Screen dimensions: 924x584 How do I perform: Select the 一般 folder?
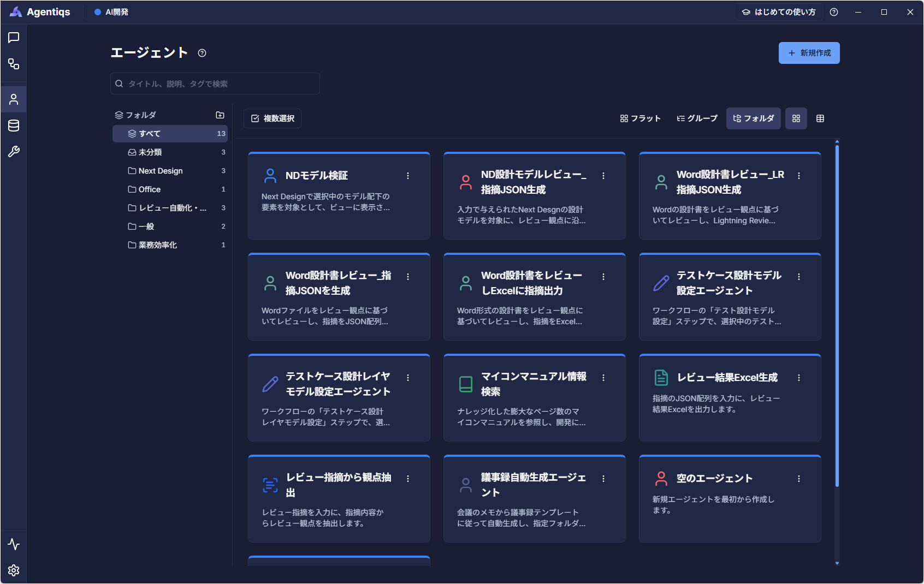click(170, 227)
